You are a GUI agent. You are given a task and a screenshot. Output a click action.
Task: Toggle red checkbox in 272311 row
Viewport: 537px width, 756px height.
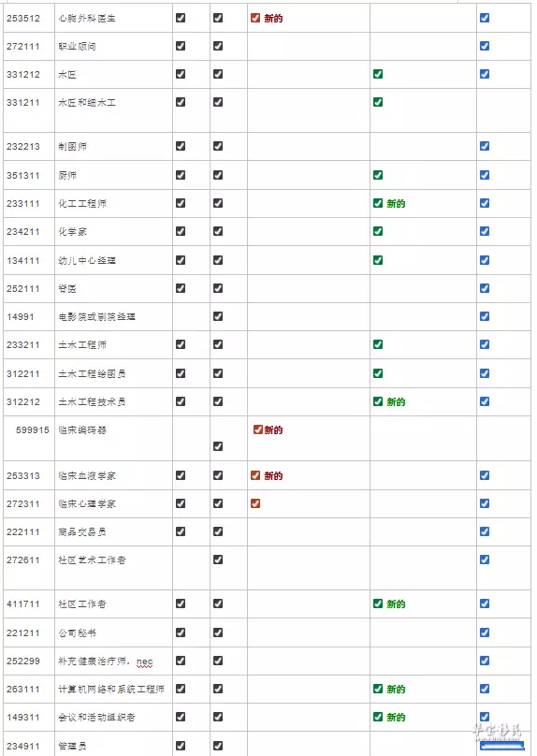(255, 503)
